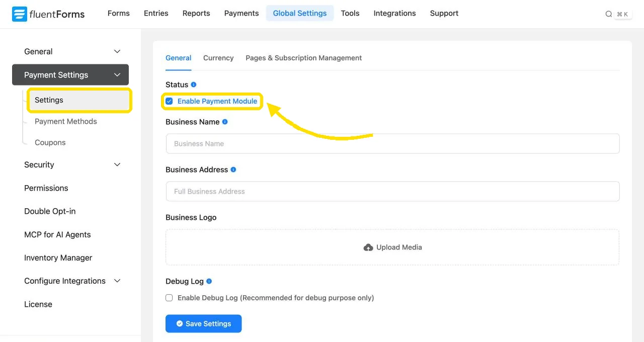Viewport: 644px width, 342px height.
Task: Click Upload Media for business logo
Action: point(392,247)
